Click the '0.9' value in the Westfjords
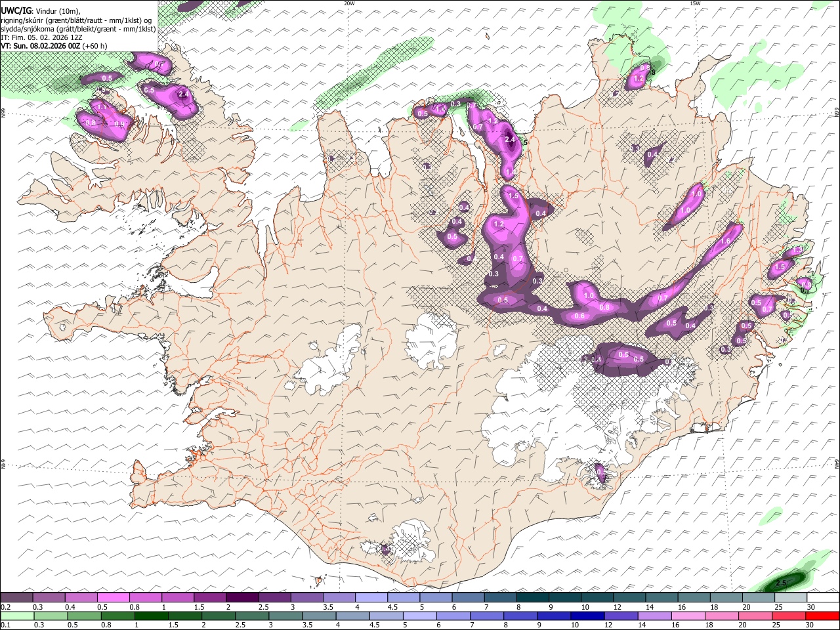 [x=119, y=124]
